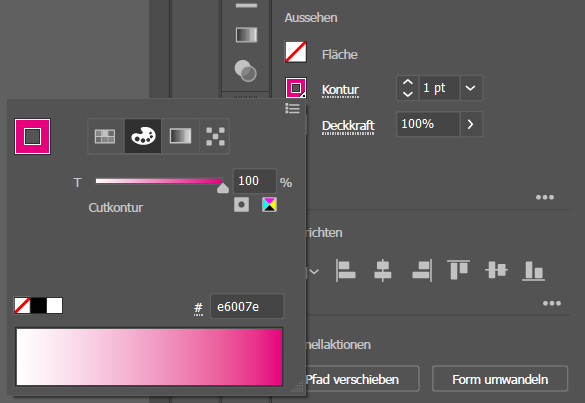
Task: Align objects to vertical bottom
Action: [x=534, y=270]
